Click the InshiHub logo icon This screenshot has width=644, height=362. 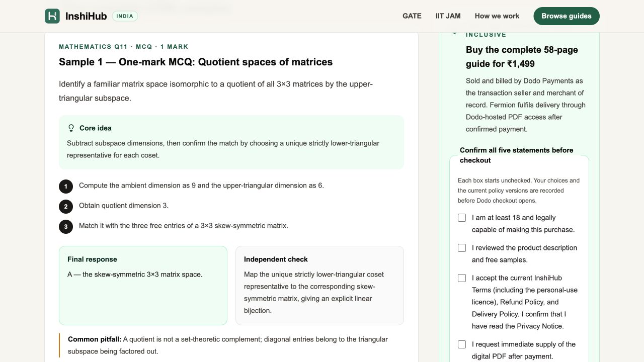(52, 16)
